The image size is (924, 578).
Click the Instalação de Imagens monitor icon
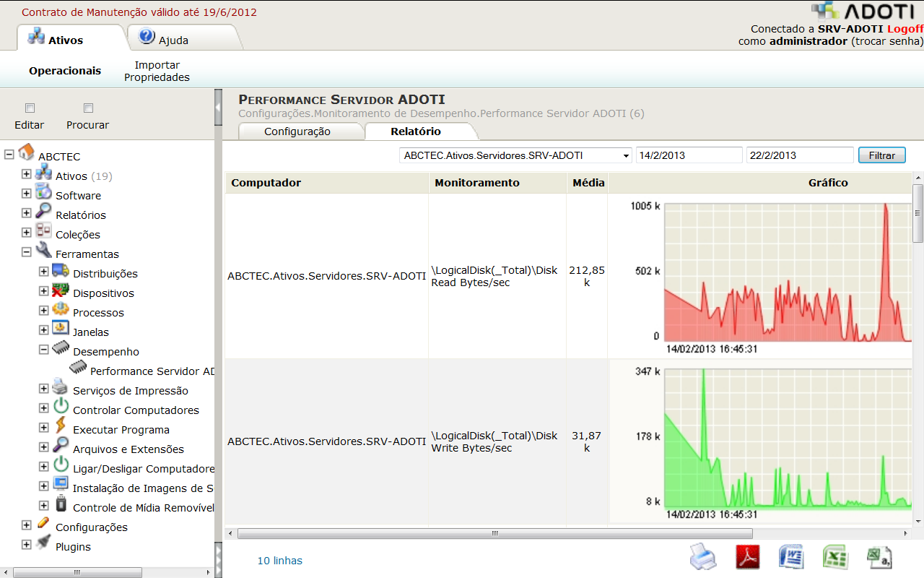tap(61, 484)
